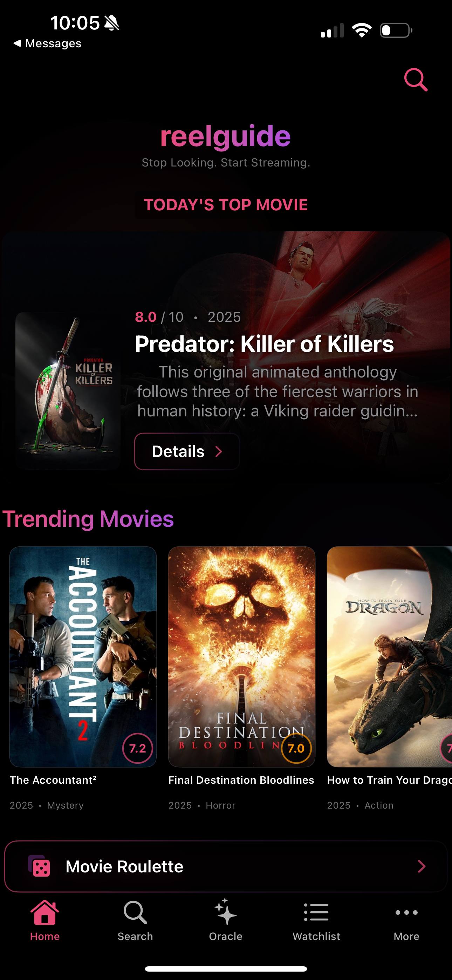
Task: Select the Search tab magnifier icon
Action: coord(135,912)
